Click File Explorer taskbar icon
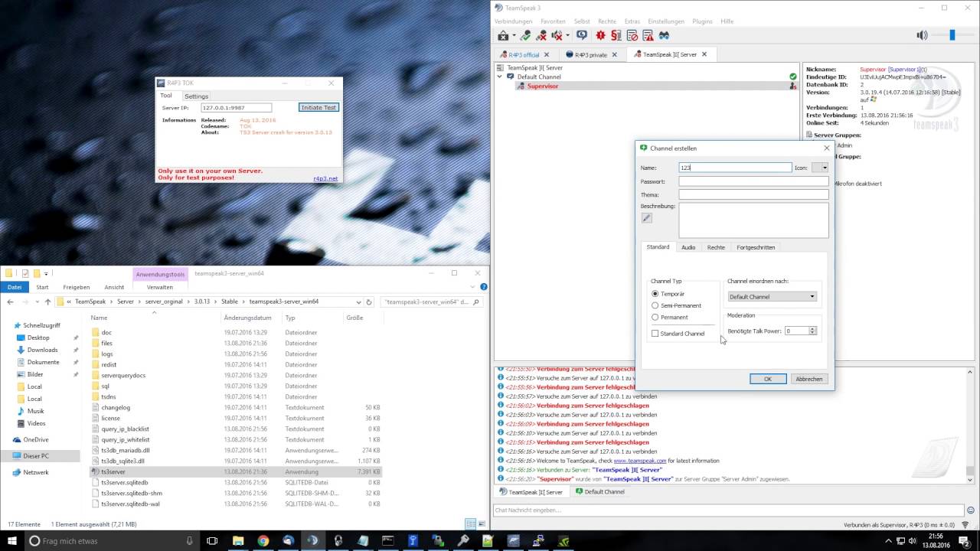Image resolution: width=980 pixels, height=551 pixels. click(x=238, y=540)
